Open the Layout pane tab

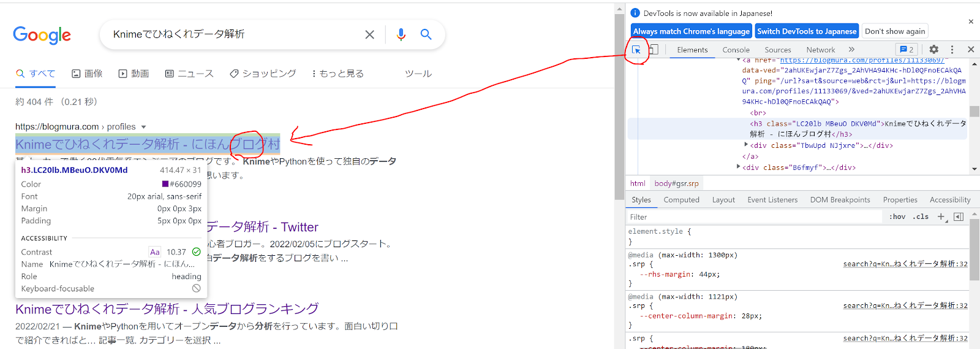723,200
